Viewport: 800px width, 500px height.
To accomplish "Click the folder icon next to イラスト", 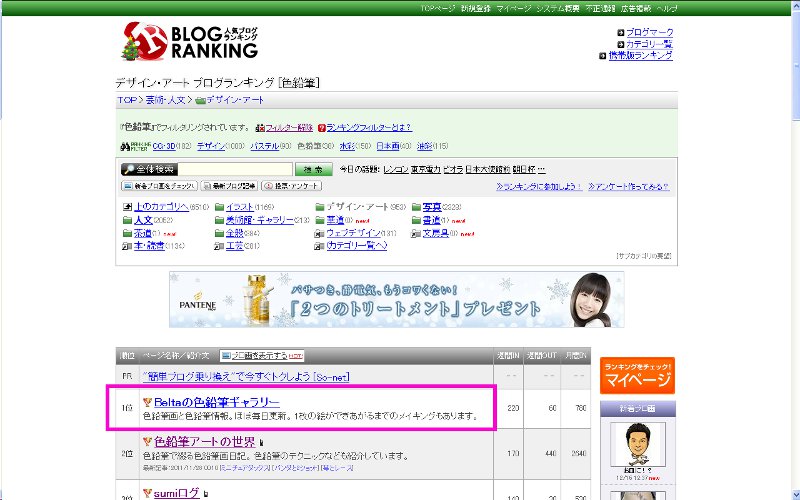I will 218,207.
